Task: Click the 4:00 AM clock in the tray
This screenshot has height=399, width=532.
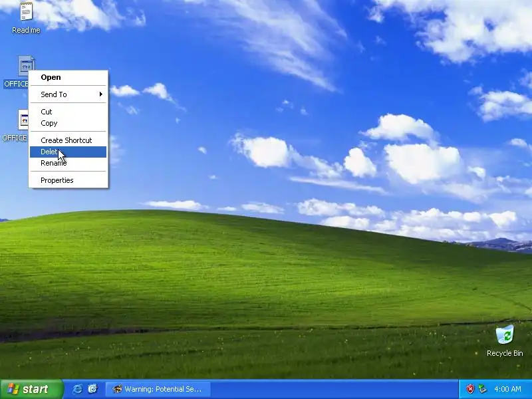Action: pos(507,389)
